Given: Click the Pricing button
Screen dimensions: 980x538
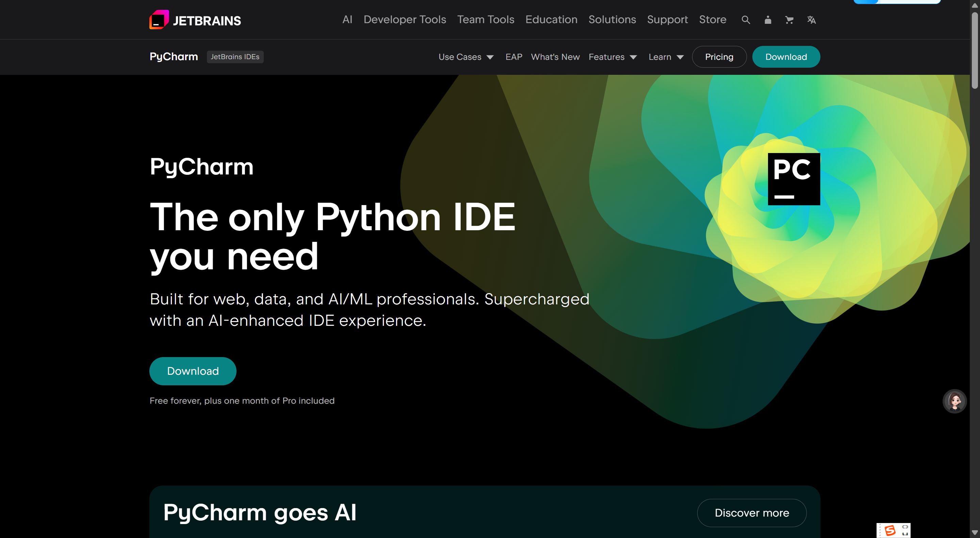Looking at the screenshot, I should coord(719,57).
